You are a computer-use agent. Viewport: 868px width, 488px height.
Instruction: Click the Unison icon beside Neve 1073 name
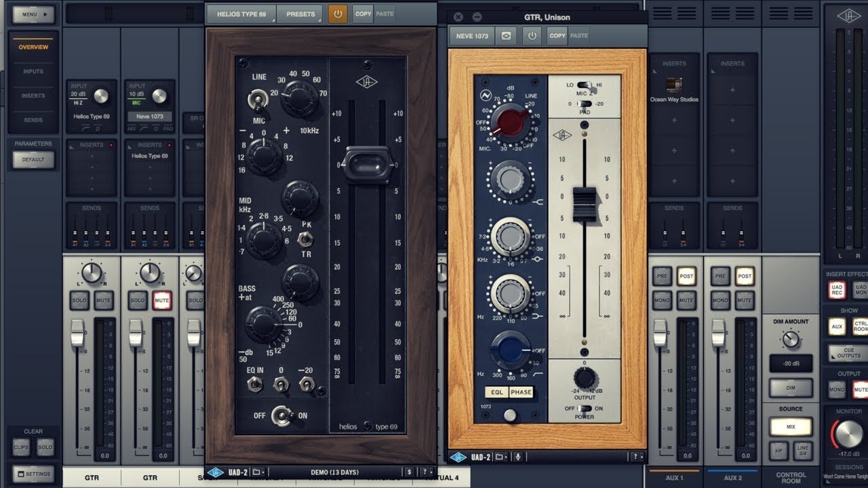tap(506, 35)
